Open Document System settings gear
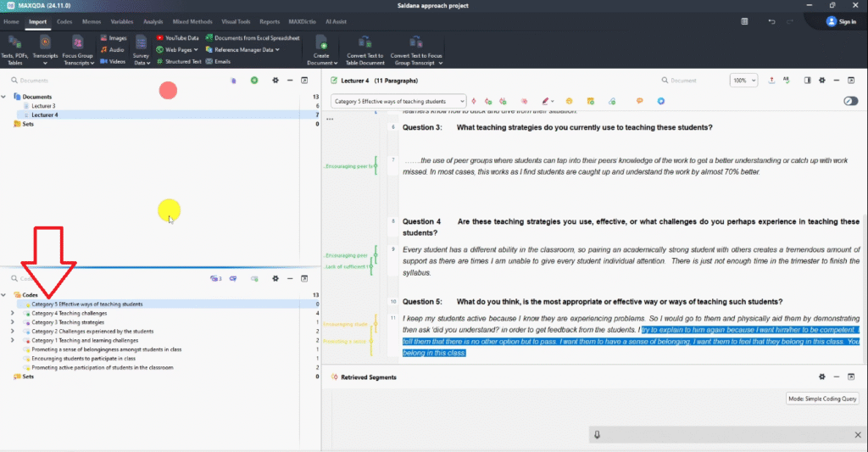 [275, 81]
